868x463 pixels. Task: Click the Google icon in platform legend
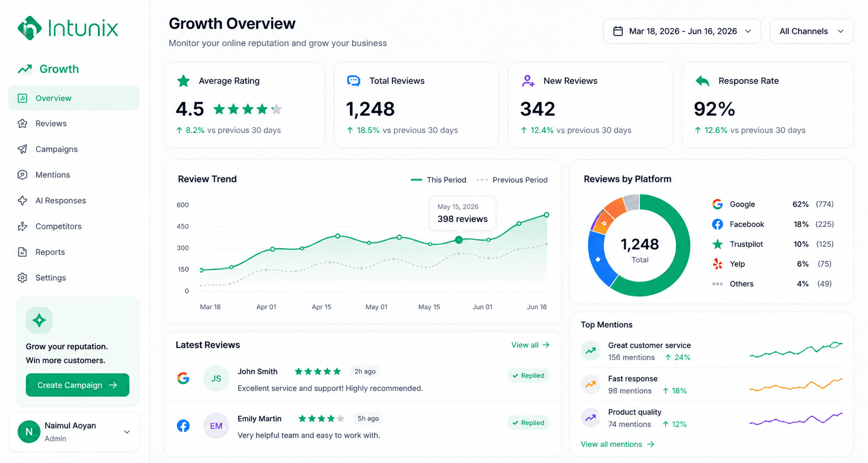pos(717,204)
